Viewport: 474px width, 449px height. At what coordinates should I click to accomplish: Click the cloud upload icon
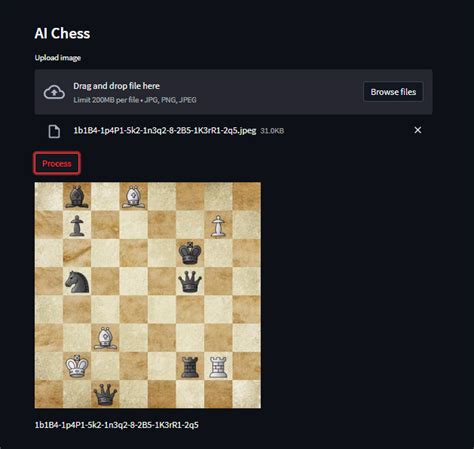point(54,92)
